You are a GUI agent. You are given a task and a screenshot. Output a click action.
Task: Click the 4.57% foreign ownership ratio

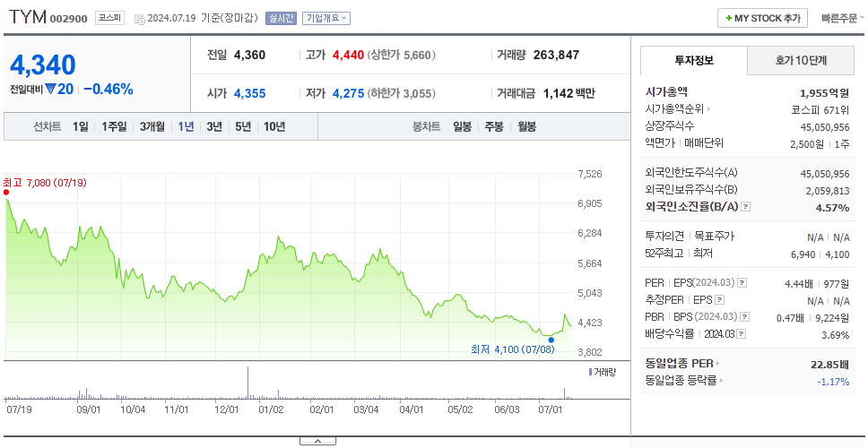click(832, 207)
